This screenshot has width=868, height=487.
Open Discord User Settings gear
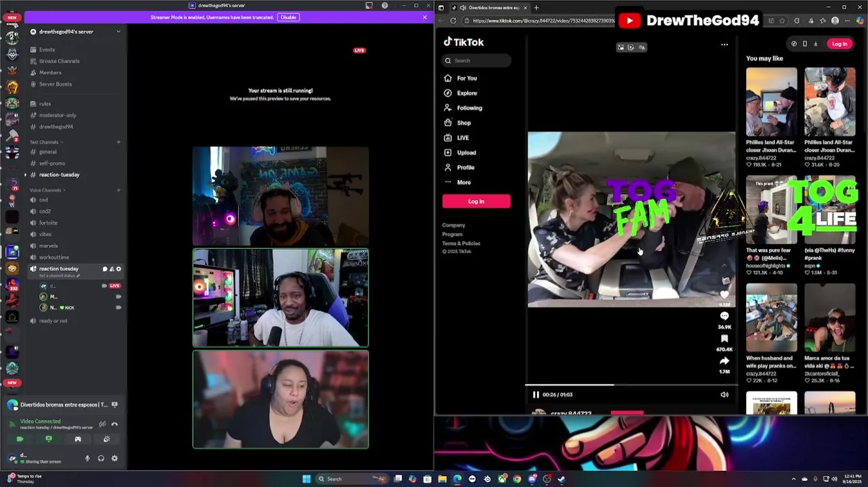(114, 459)
